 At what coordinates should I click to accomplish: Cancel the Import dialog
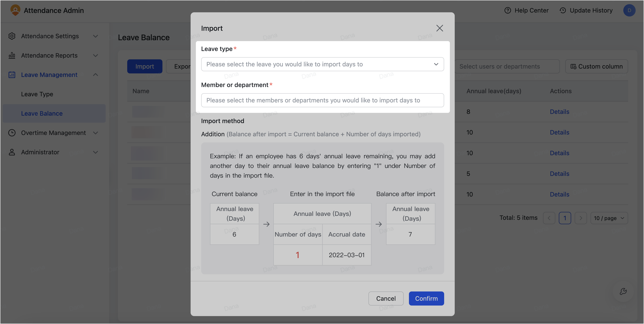[386, 298]
